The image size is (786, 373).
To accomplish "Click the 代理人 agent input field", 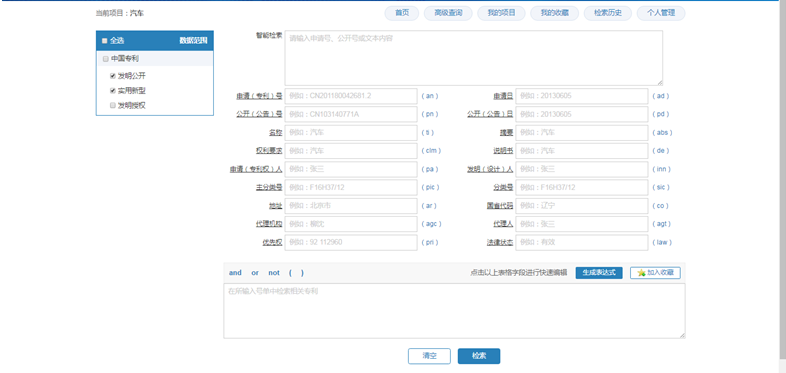I will [x=581, y=224].
